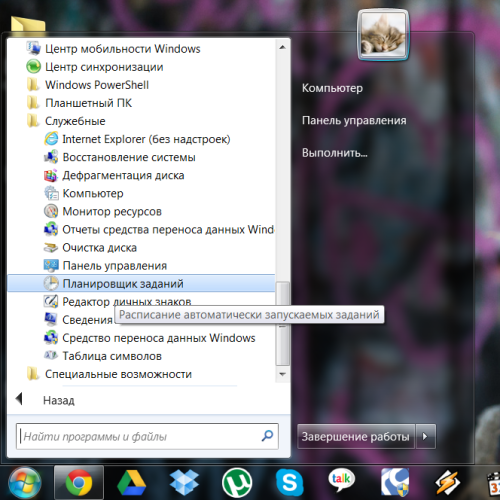Click the Восстановление системы icon
Image resolution: width=500 pixels, height=500 pixels.
pyautogui.click(x=51, y=157)
